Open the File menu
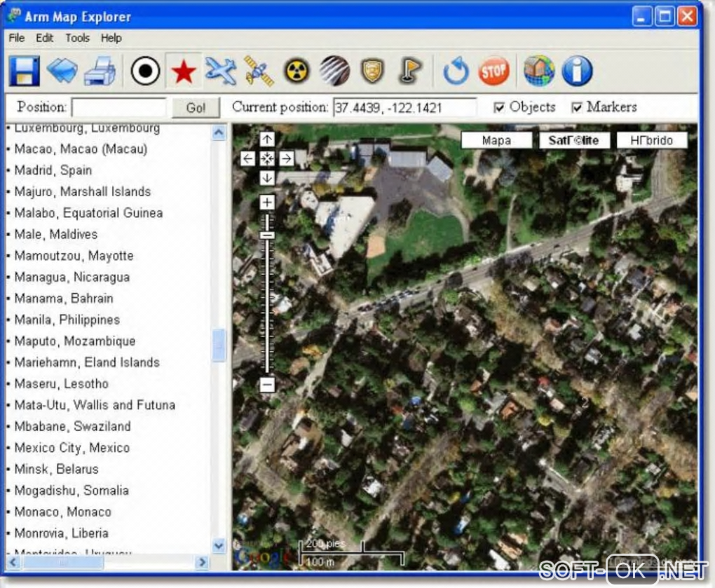 pyautogui.click(x=17, y=38)
